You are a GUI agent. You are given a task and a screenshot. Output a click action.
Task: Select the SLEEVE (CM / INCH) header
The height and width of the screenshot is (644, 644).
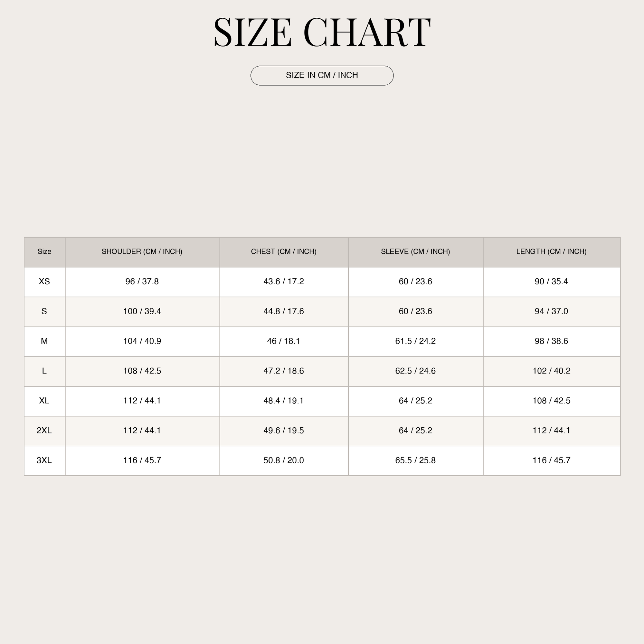415,252
